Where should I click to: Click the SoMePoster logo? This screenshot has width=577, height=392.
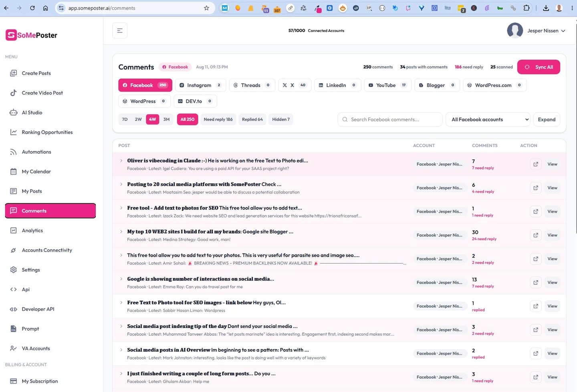(x=32, y=35)
